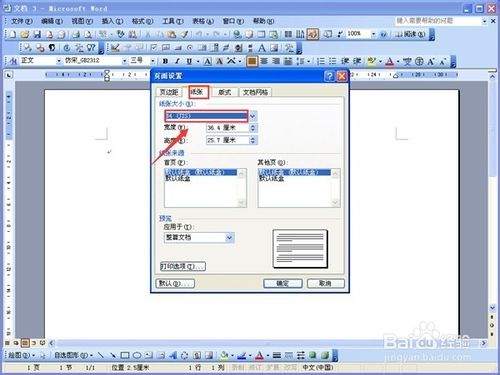Click the Shadow Style icon in Drawing toolbar
Screen dimensions: 500x375
pos(312,355)
